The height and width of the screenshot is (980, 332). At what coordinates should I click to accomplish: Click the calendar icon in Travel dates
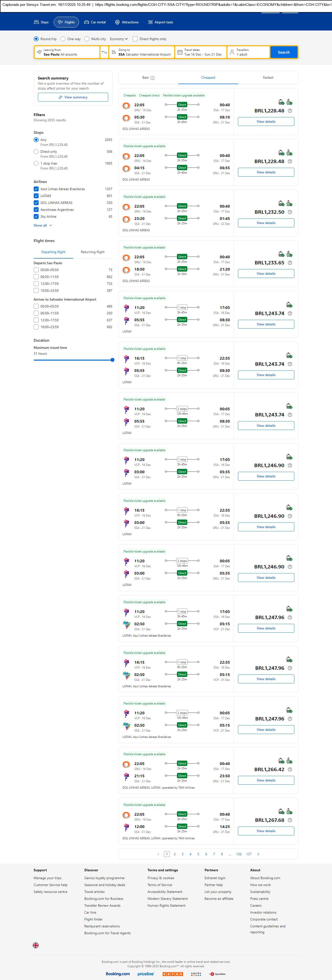pyautogui.click(x=180, y=52)
